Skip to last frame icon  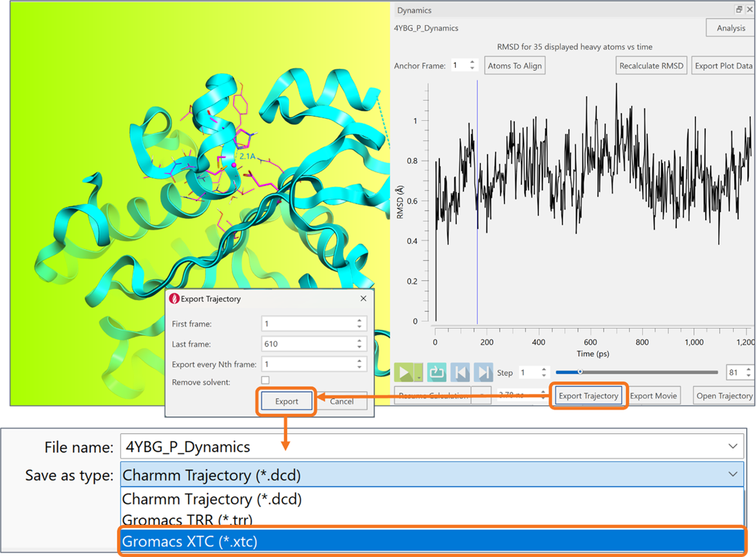coord(483,373)
